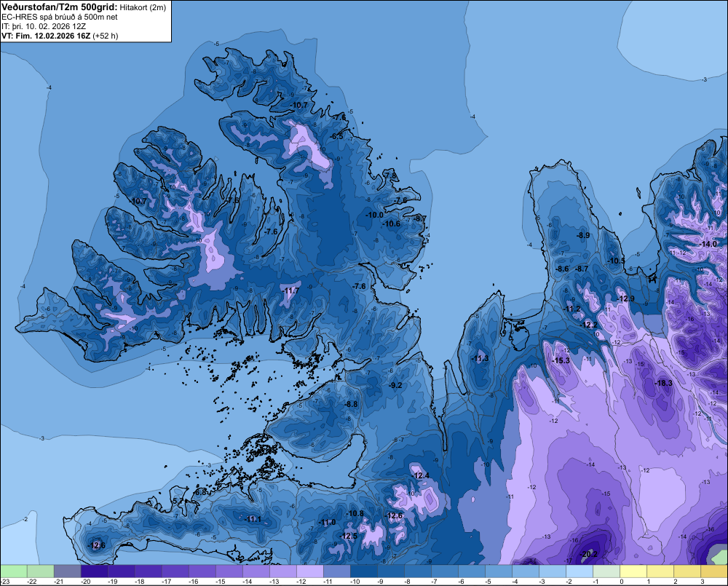Click the '(+52 h)' forecast offset text

pos(106,36)
